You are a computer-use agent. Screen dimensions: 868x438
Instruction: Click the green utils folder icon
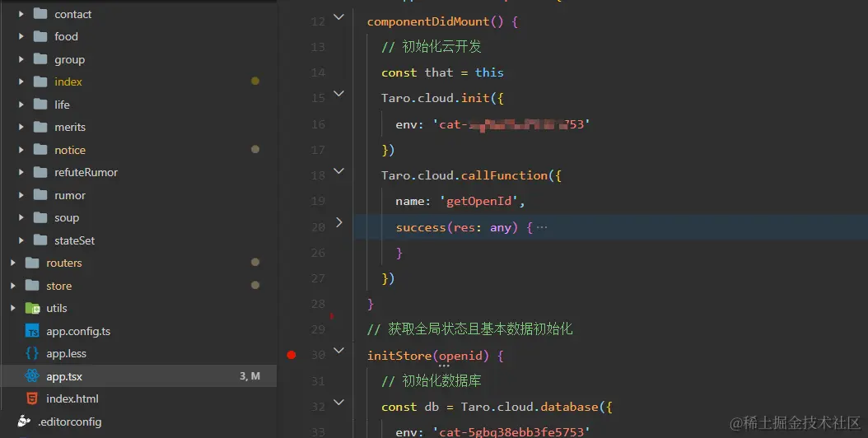pos(33,308)
